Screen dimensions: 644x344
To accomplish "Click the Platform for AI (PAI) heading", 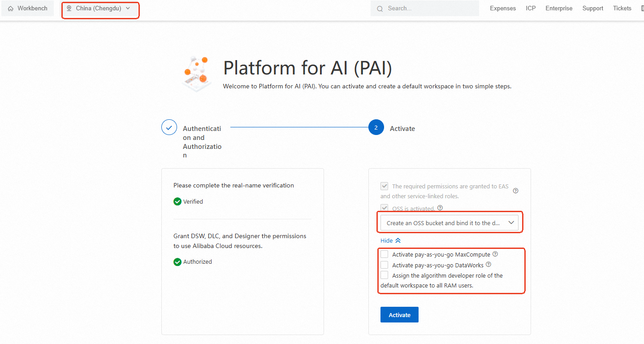I will (308, 68).
